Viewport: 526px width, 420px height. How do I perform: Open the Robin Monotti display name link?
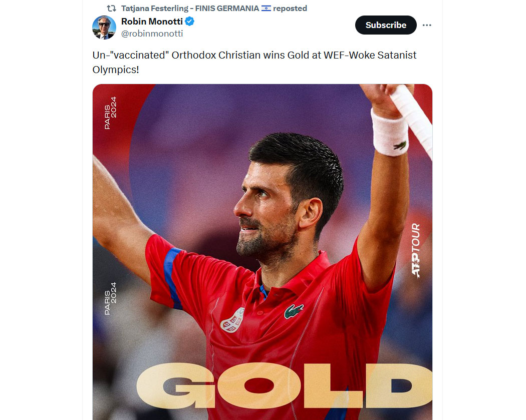point(152,22)
